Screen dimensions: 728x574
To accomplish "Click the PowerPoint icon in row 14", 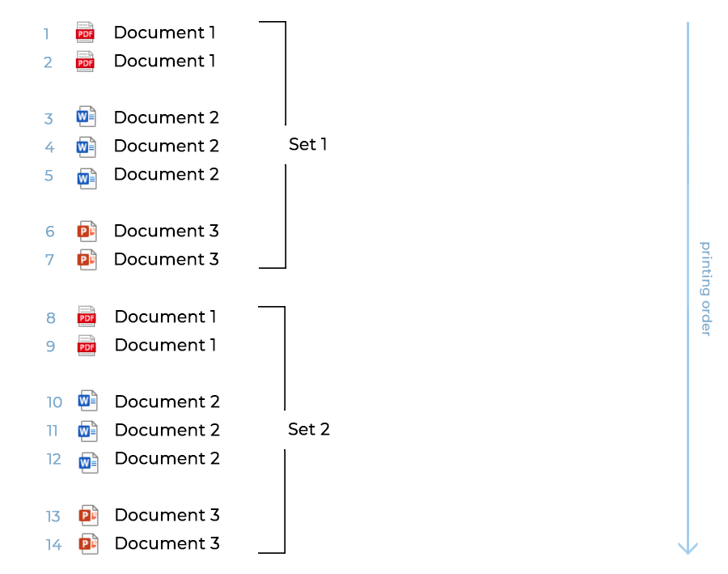I will point(88,543).
